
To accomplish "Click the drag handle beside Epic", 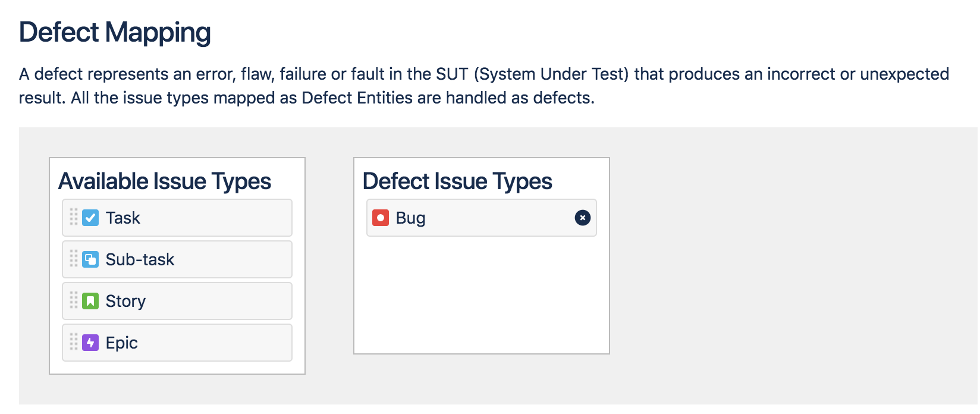I will 74,342.
